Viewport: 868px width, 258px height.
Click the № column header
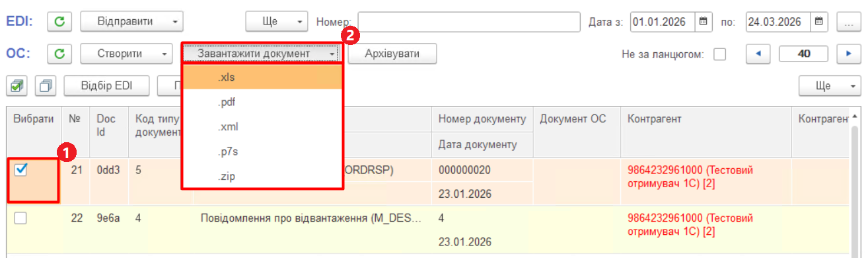76,131
